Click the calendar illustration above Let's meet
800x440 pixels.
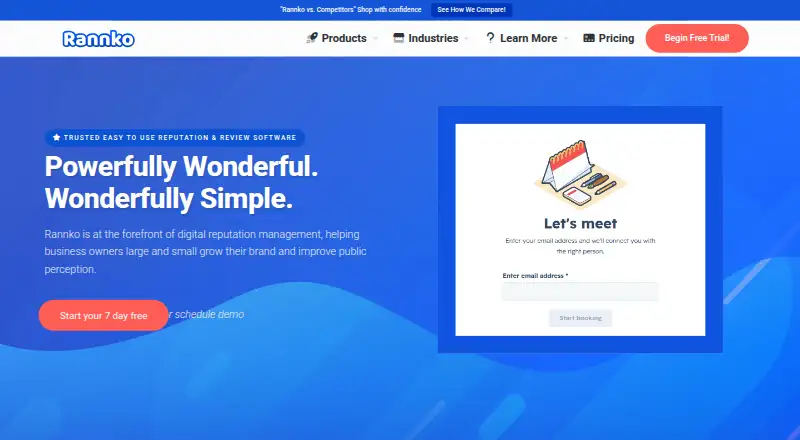580,174
